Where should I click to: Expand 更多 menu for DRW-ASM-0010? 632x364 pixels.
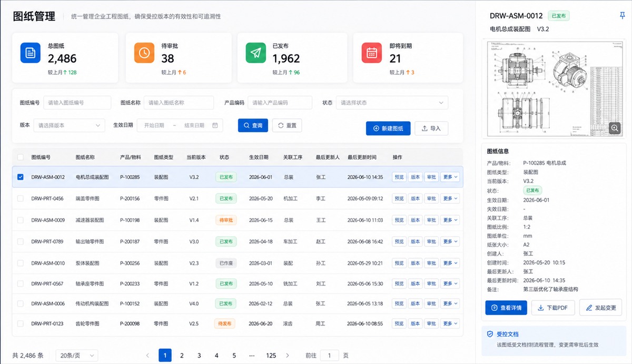450,263
